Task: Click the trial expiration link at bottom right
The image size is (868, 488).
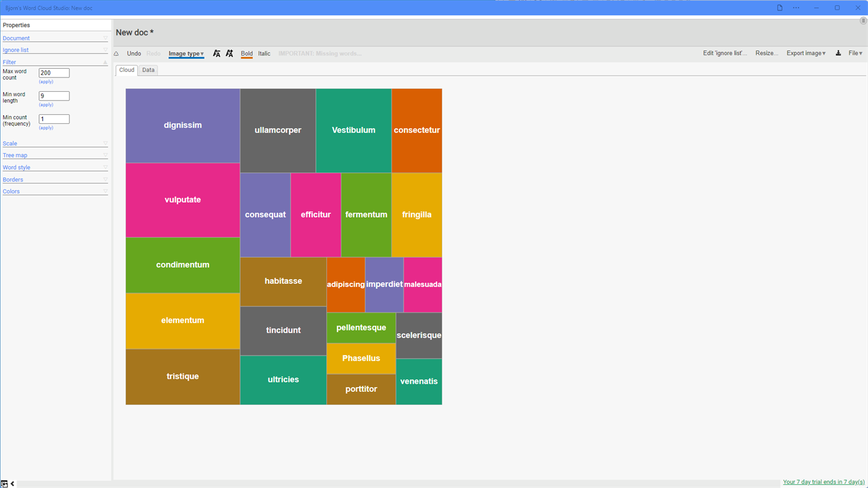Action: [x=823, y=481]
